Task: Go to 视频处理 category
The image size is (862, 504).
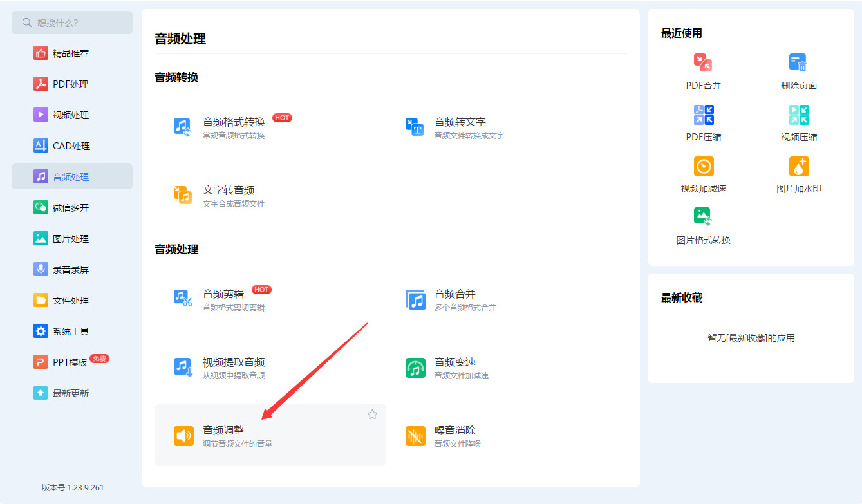Action: point(72,115)
